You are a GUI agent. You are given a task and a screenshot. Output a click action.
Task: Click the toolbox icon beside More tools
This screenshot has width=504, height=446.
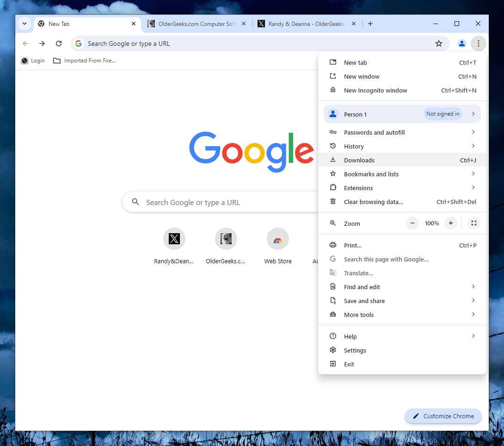click(x=333, y=315)
